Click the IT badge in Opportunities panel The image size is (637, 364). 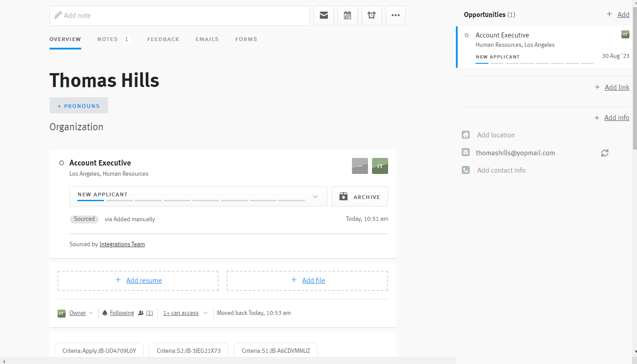[625, 34]
